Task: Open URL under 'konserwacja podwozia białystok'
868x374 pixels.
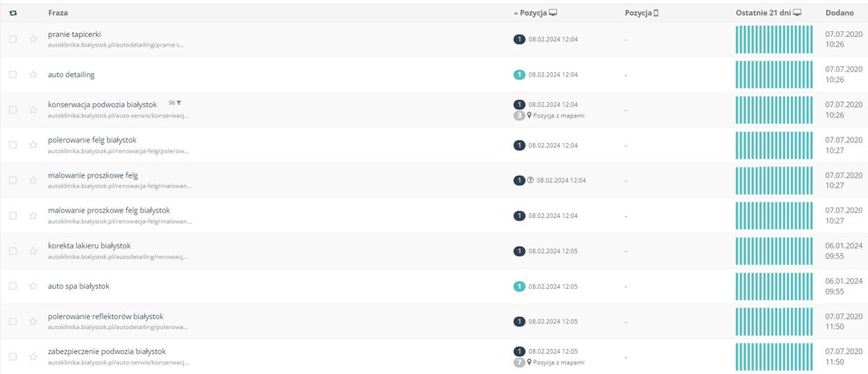Action: coord(119,116)
